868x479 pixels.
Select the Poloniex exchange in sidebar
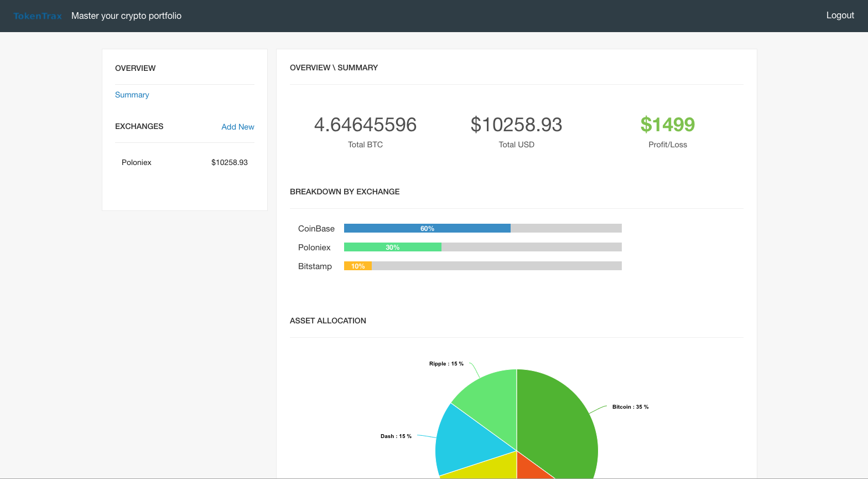pyautogui.click(x=137, y=162)
